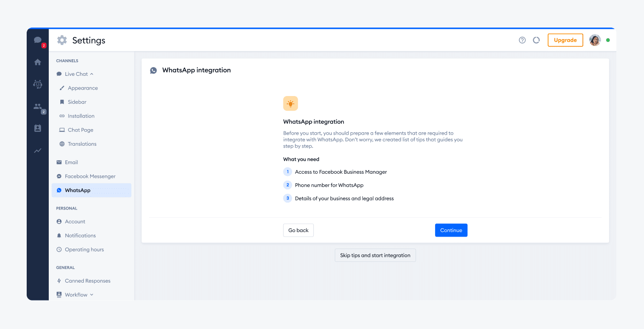Open Sidebar settings

click(x=77, y=102)
